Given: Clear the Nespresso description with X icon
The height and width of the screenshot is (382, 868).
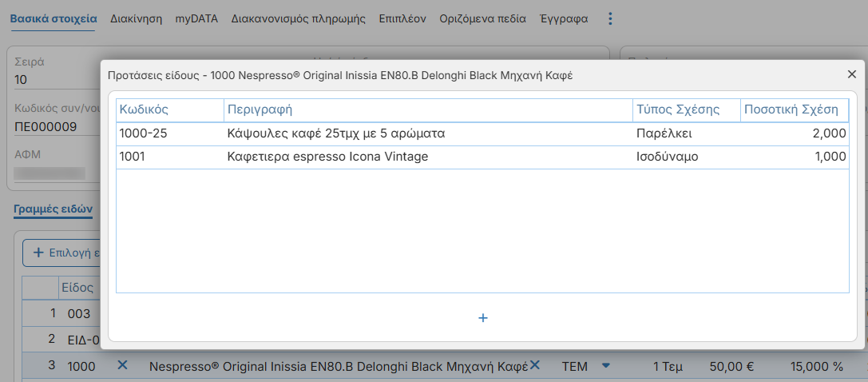Looking at the screenshot, I should pos(535,365).
